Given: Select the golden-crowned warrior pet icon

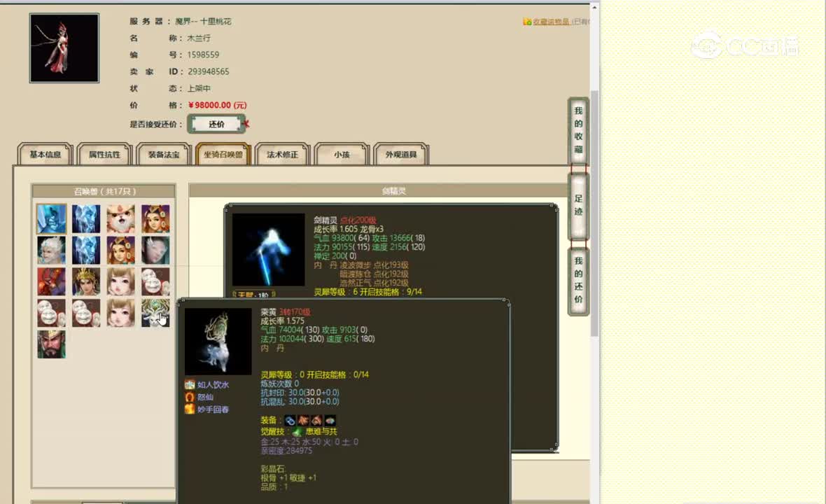Looking at the screenshot, I should (x=86, y=282).
